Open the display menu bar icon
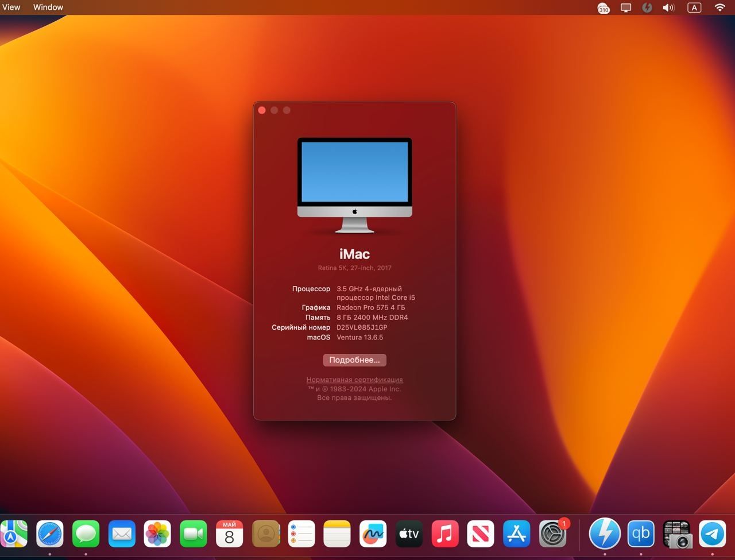Viewport: 735px width, 560px height. point(626,7)
